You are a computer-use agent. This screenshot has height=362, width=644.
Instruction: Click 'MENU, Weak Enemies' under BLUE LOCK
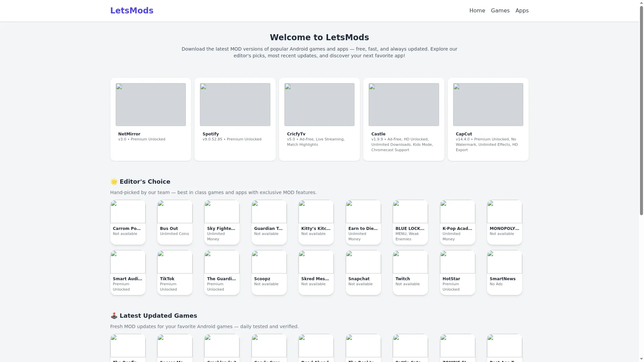point(407,237)
